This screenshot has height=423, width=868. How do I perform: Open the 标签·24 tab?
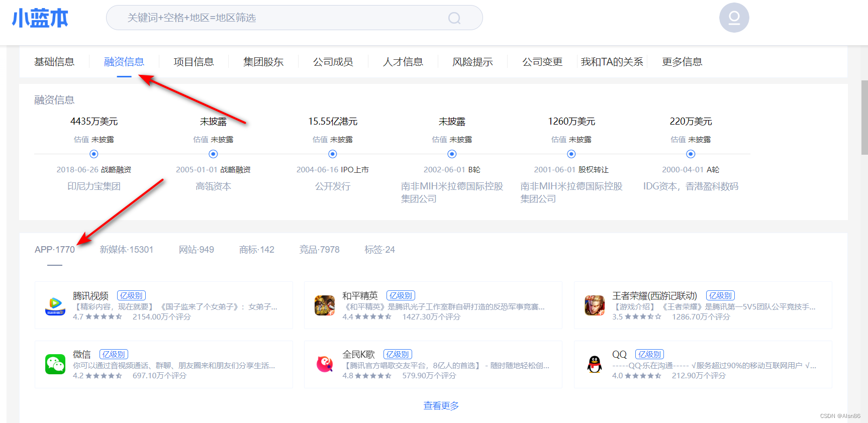[380, 250]
